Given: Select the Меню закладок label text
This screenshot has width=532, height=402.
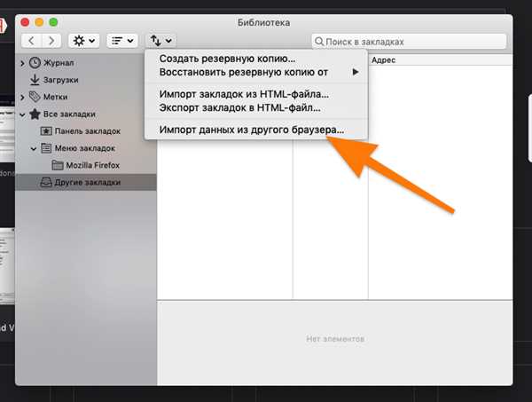Looking at the screenshot, I should (85, 148).
